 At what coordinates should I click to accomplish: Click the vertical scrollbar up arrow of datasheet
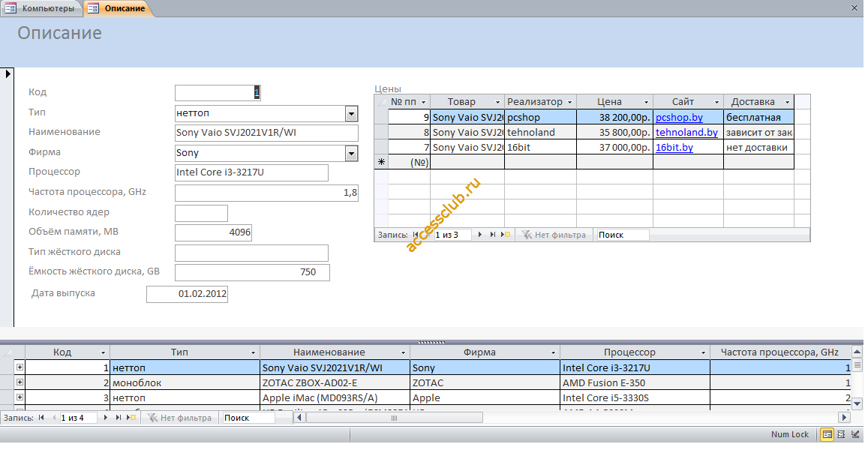pyautogui.click(x=857, y=352)
